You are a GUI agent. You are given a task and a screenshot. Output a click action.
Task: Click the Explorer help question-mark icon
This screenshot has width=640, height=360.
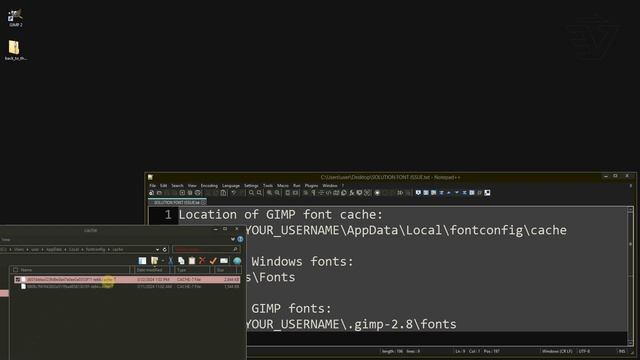240,239
